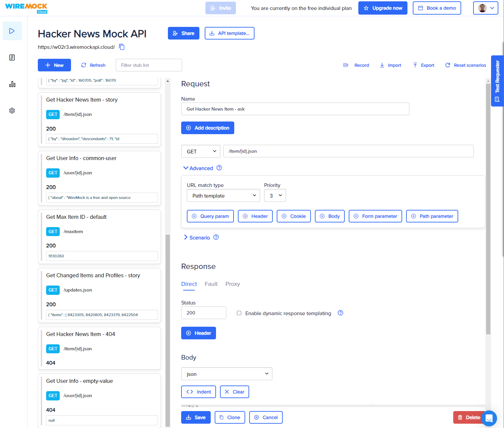Copy the mock API URL with the copy icon
The image size is (504, 428).
pos(122,47)
